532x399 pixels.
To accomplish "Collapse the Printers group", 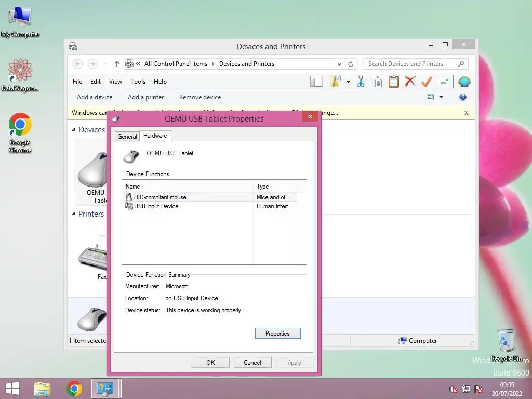I will (73, 214).
